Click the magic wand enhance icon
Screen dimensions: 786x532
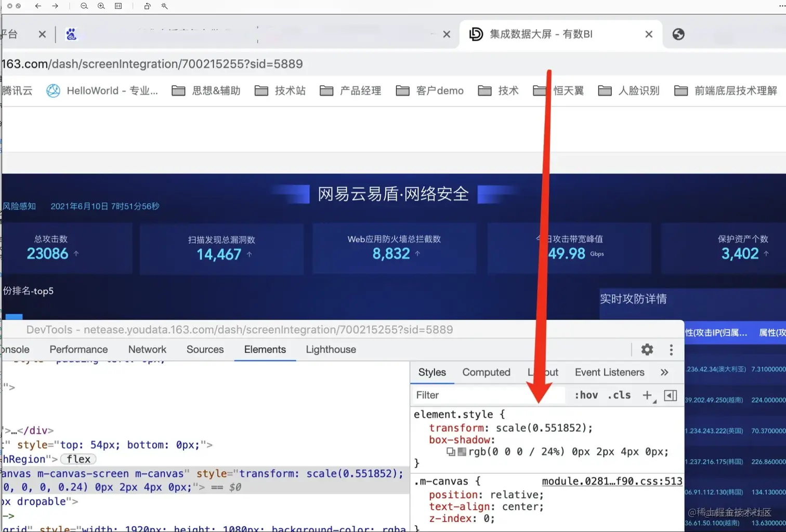164,6
